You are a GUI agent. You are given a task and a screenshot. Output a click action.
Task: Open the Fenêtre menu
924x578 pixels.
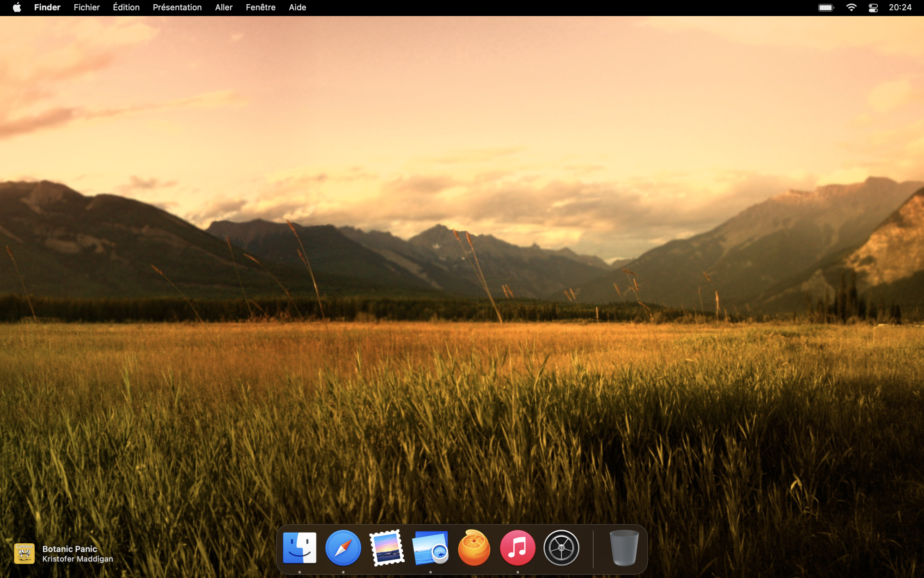[x=261, y=7]
